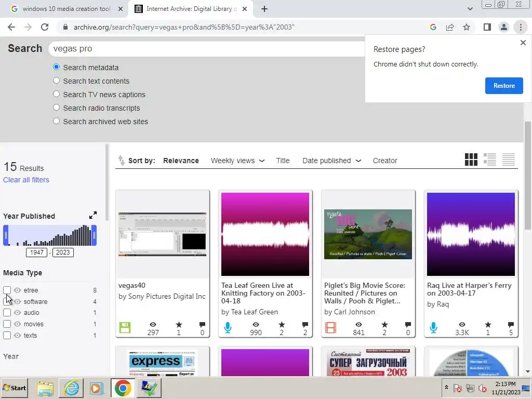Open a new tab with plus button
The width and height of the screenshot is (532, 399).
coord(264,9)
